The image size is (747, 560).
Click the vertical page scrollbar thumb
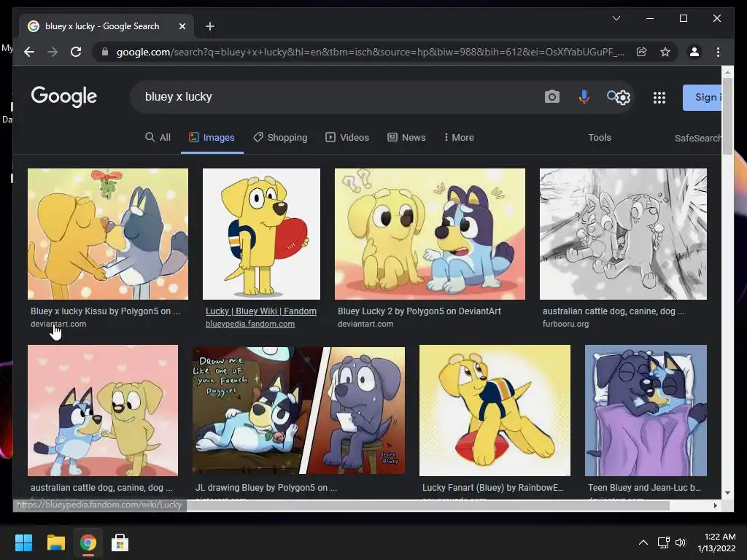(727, 116)
